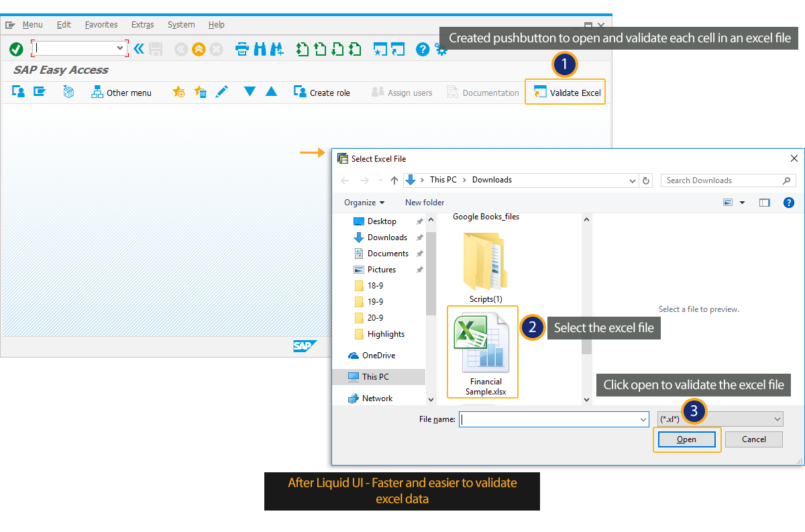Click Add to Favorites star icon
Viewport: 805px width, 532px height.
point(179,92)
